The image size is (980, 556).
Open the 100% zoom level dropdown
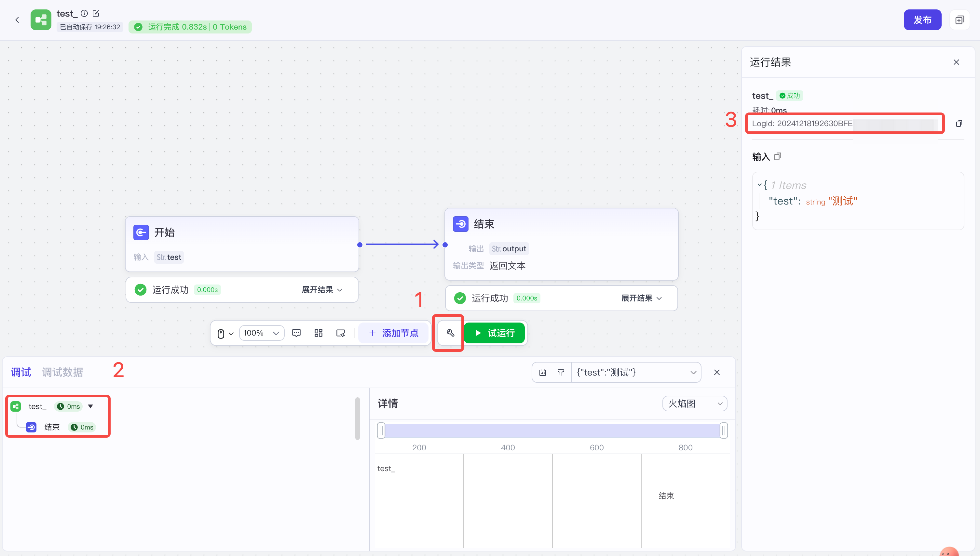coord(261,333)
